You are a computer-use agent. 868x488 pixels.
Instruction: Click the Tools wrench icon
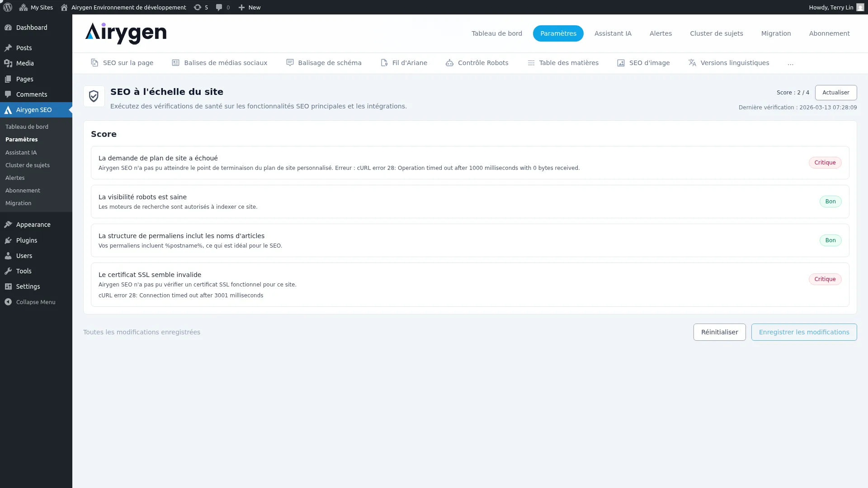8,271
